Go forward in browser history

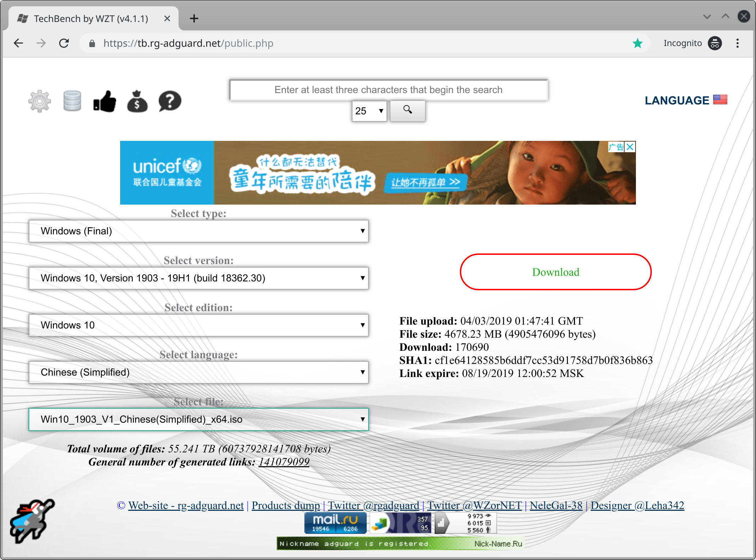coord(41,43)
